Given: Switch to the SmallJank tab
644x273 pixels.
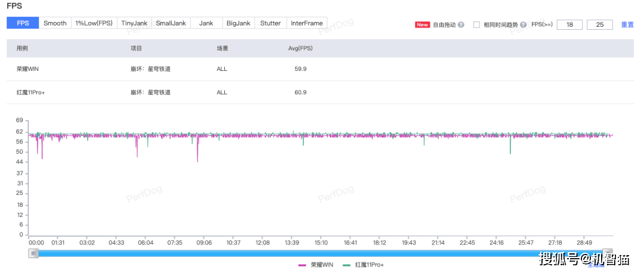Looking at the screenshot, I should (171, 23).
